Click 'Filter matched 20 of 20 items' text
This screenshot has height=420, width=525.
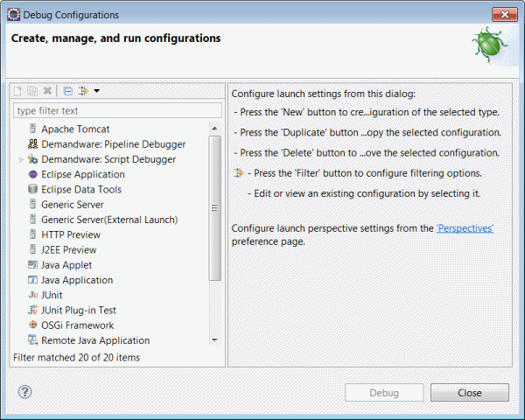click(x=76, y=357)
